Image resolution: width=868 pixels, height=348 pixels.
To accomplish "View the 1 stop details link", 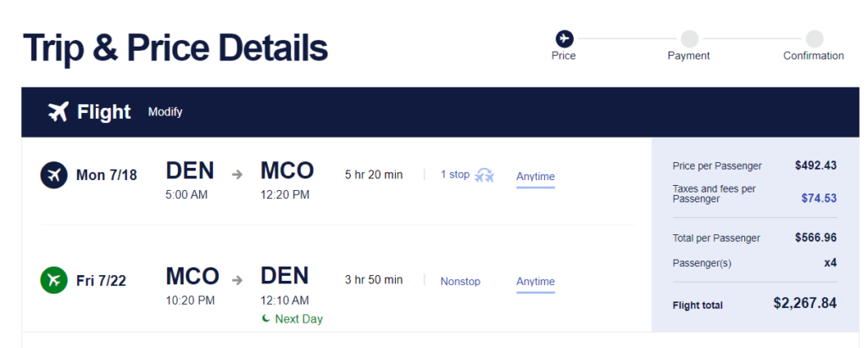I will [x=455, y=175].
